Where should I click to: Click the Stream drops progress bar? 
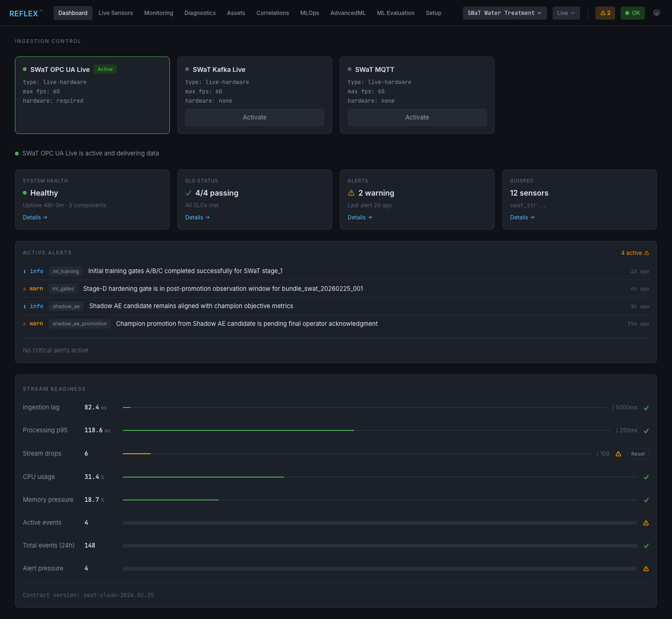tap(357, 454)
